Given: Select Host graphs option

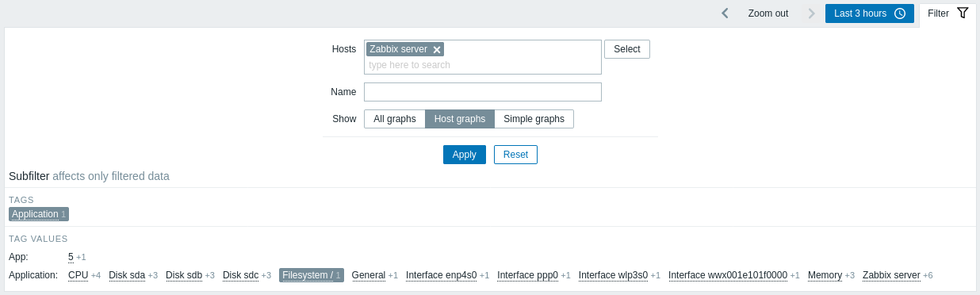Looking at the screenshot, I should click(x=460, y=119).
